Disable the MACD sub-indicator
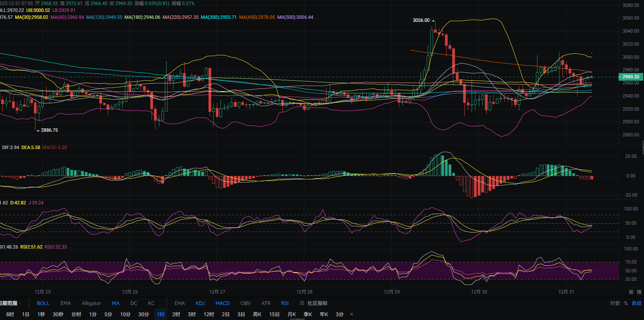 [x=222, y=303]
